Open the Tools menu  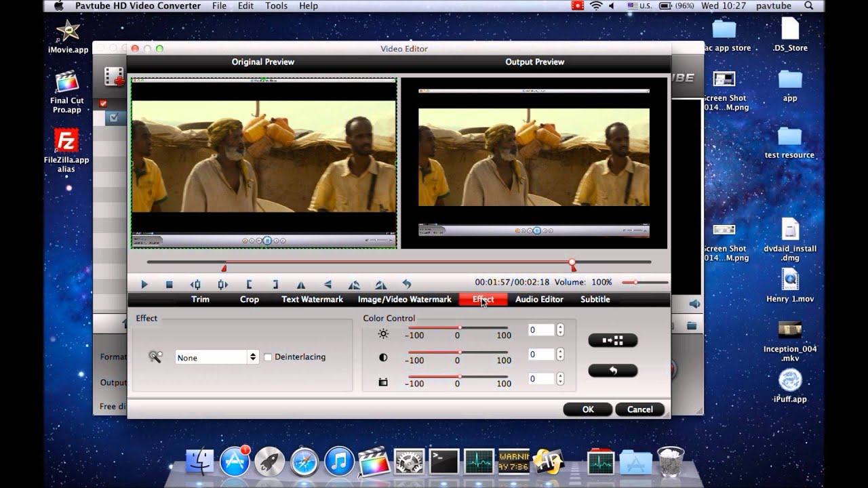[x=277, y=5]
